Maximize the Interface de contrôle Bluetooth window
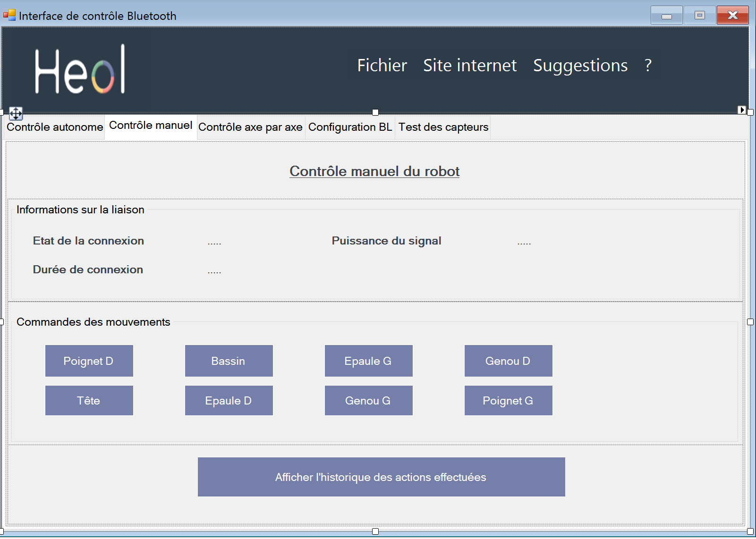The width and height of the screenshot is (756, 539). point(699,16)
